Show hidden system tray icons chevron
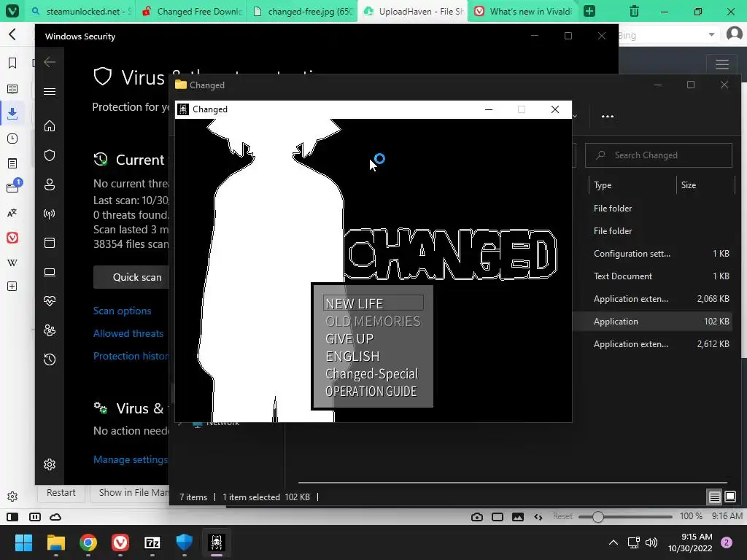747x560 pixels. click(x=614, y=542)
